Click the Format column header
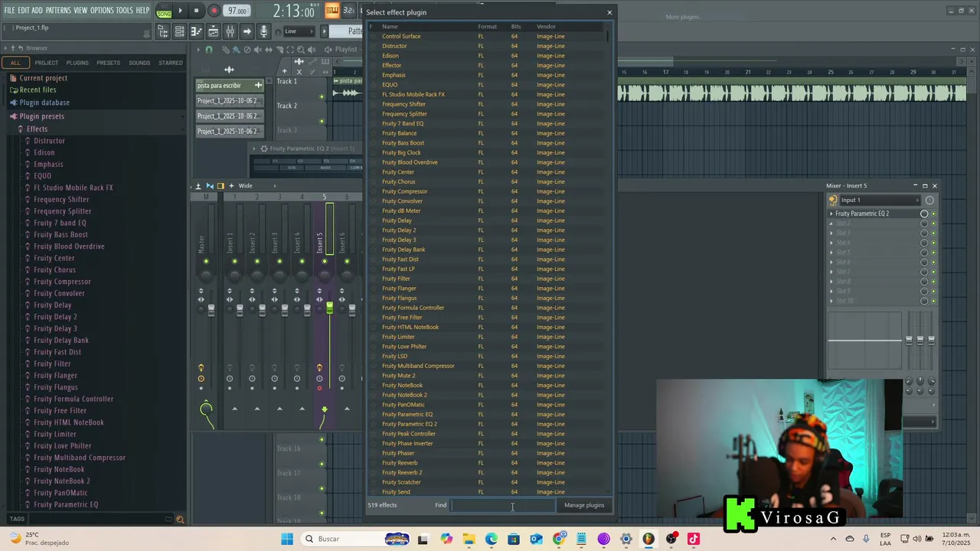Viewport: 980px width, 551px height. 487,27
